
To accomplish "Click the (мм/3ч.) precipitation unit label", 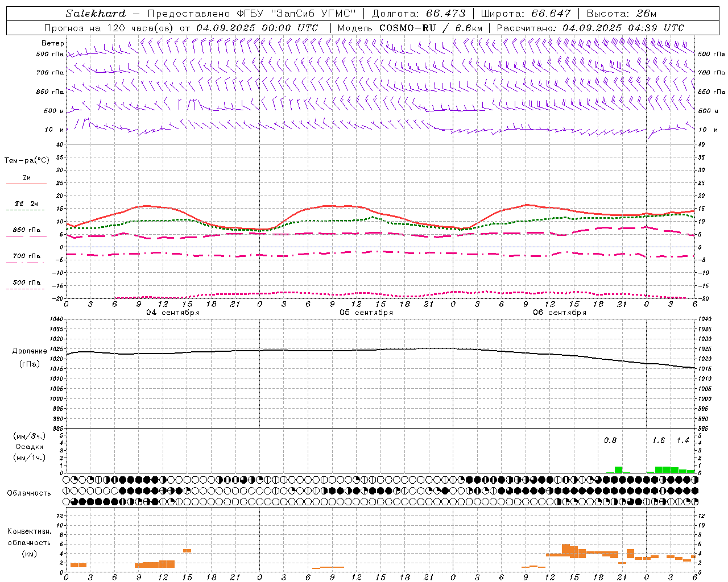I will pos(30,436).
